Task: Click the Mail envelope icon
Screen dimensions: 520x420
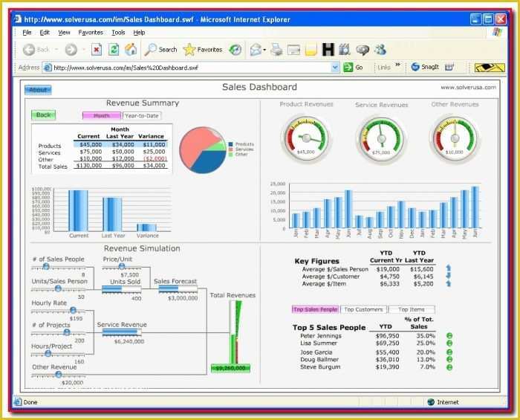Action: [x=256, y=50]
